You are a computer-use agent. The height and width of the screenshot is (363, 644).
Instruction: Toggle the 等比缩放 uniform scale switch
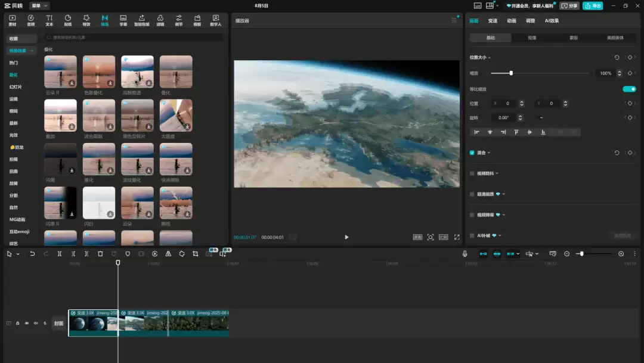click(629, 89)
